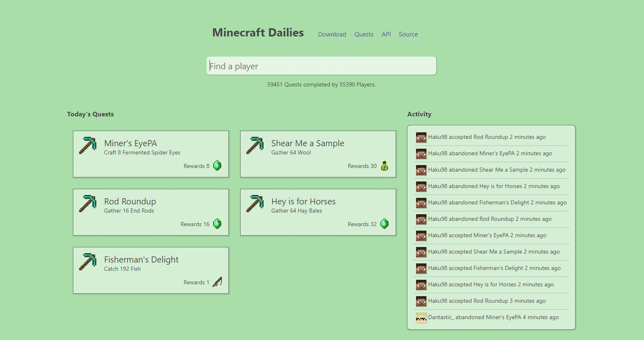Click the emerald reward icon on Hey is for Horses
Image resolution: width=644 pixels, height=340 pixels.
(385, 224)
